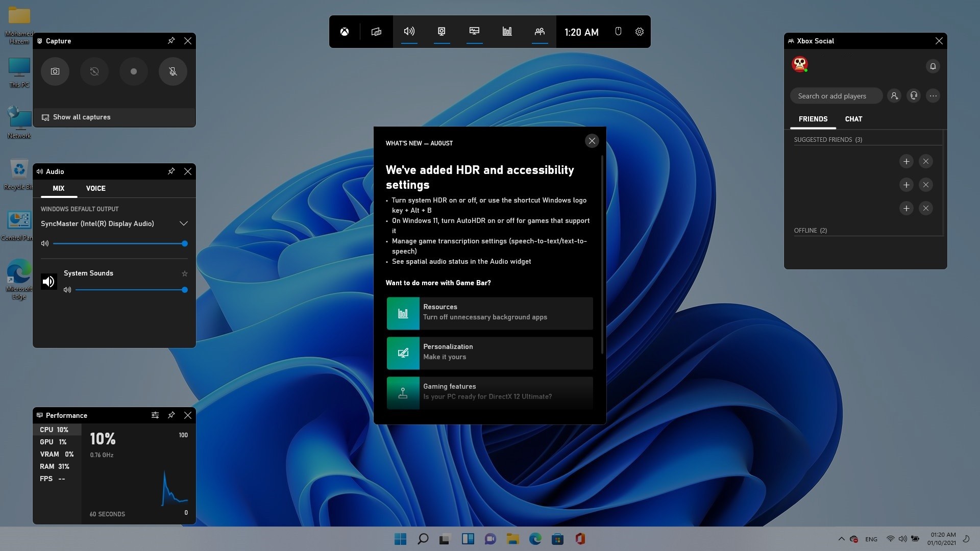The height and width of the screenshot is (551, 980).
Task: Click the Search or add players field
Action: [x=836, y=96]
